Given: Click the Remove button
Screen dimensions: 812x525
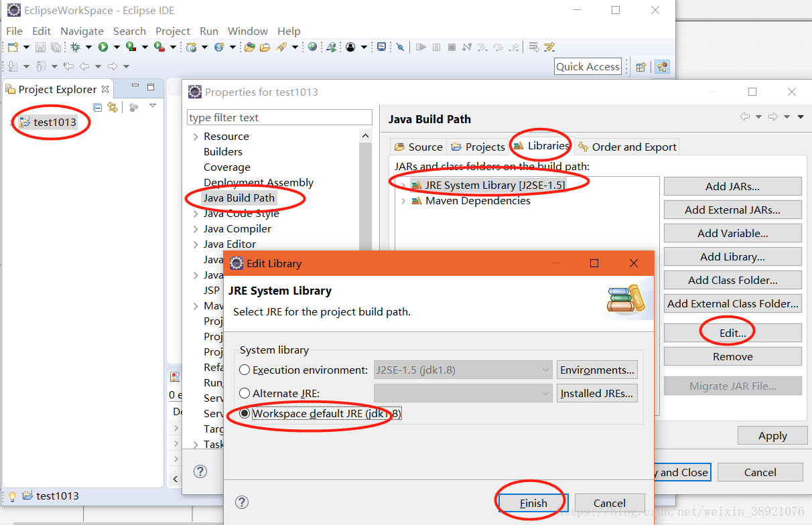Looking at the screenshot, I should click(x=733, y=356).
